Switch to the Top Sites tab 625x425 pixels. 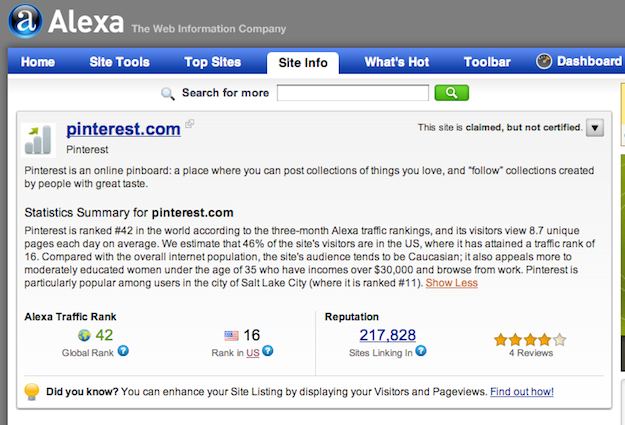[x=213, y=62]
